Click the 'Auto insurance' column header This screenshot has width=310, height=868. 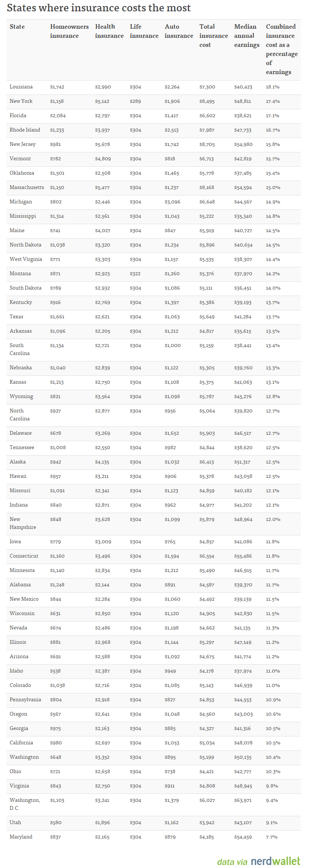(x=178, y=31)
